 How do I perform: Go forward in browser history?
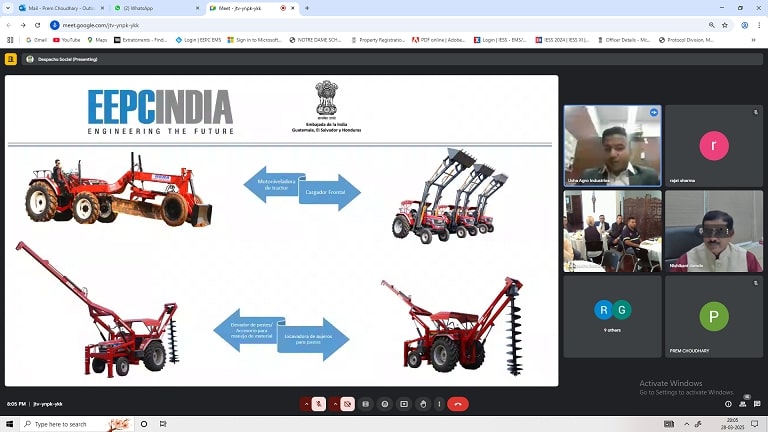[23, 25]
